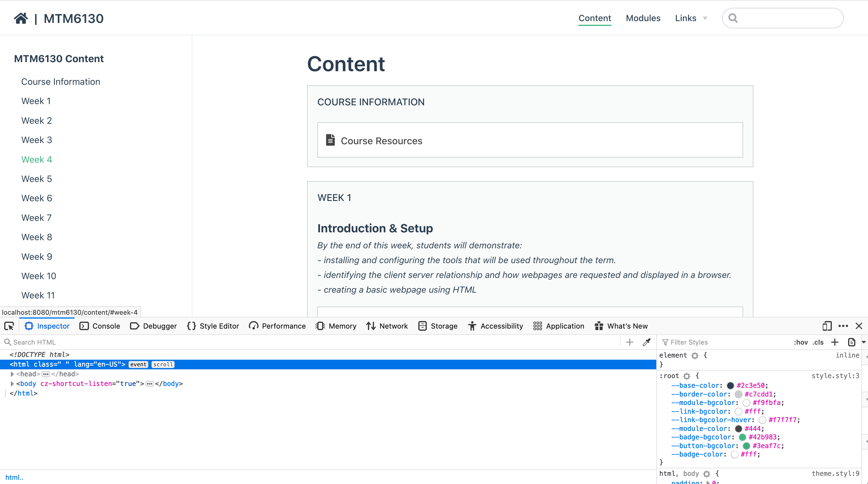Click the ellipsis badge inside head tag
Image resolution: width=868 pixels, height=484 pixels.
(x=46, y=374)
